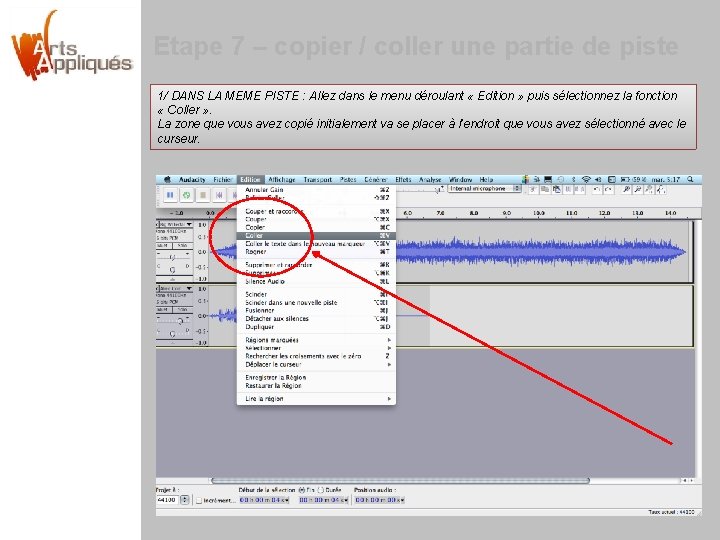Click the project rate 44100 field
The height and width of the screenshot is (540, 720).
coord(168,500)
